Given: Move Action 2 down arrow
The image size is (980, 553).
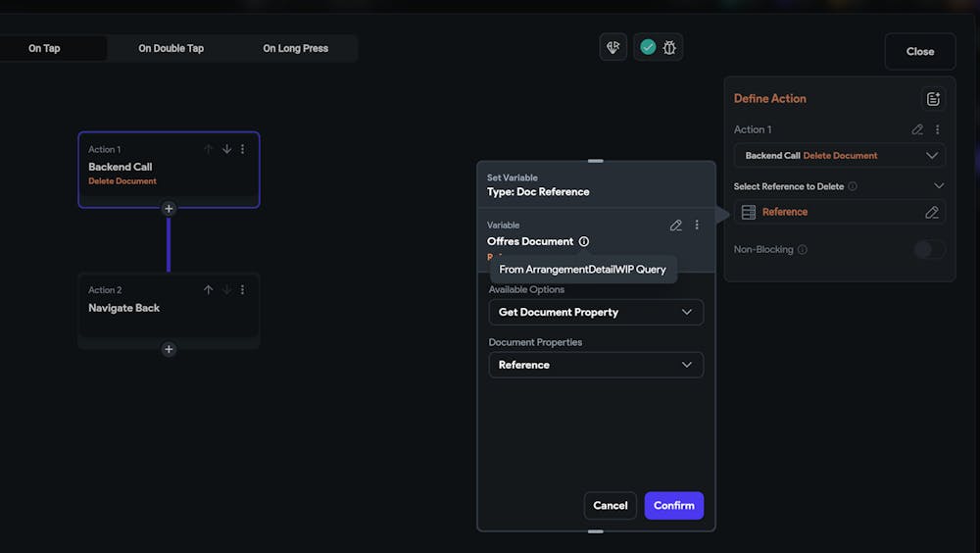Looking at the screenshot, I should [x=227, y=289].
